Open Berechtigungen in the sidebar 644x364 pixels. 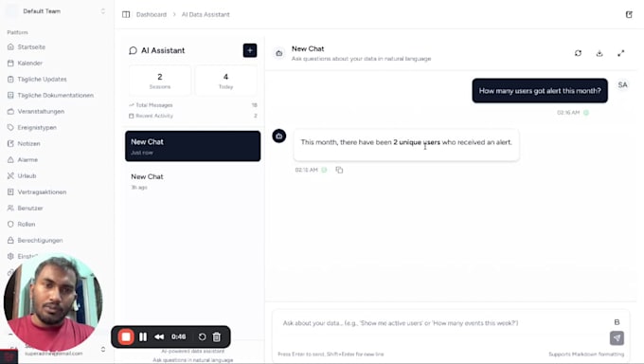(40, 240)
